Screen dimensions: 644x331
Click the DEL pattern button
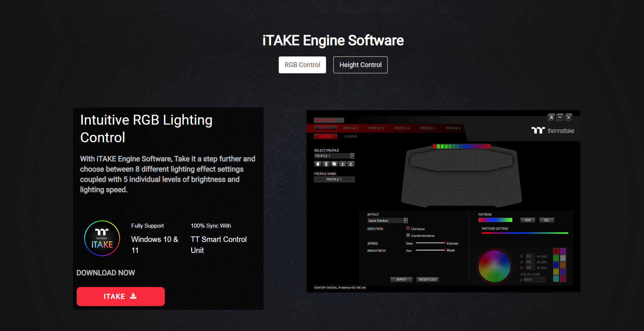pyautogui.click(x=546, y=220)
